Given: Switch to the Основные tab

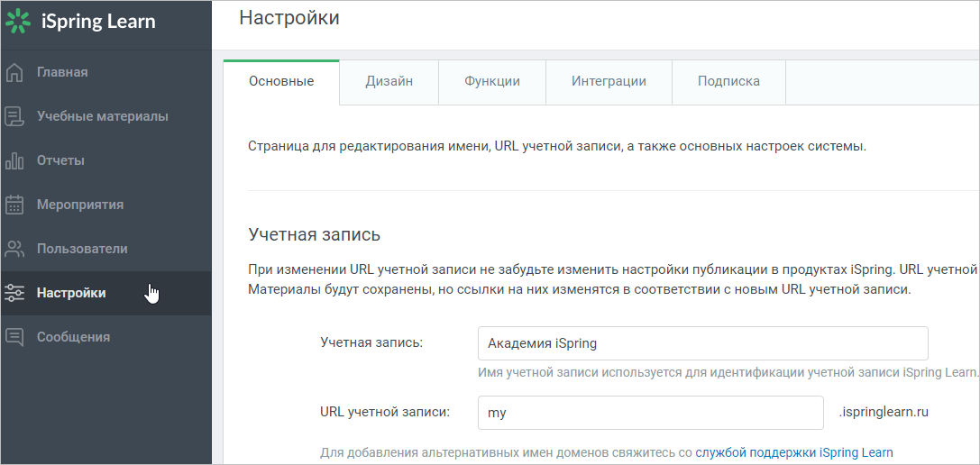Looking at the screenshot, I should click(x=281, y=82).
